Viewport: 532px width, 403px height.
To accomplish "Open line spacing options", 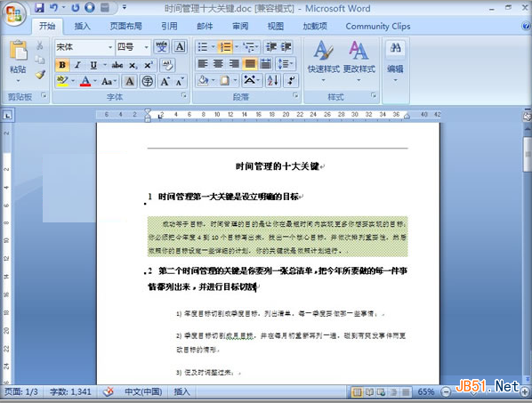I will (x=286, y=63).
